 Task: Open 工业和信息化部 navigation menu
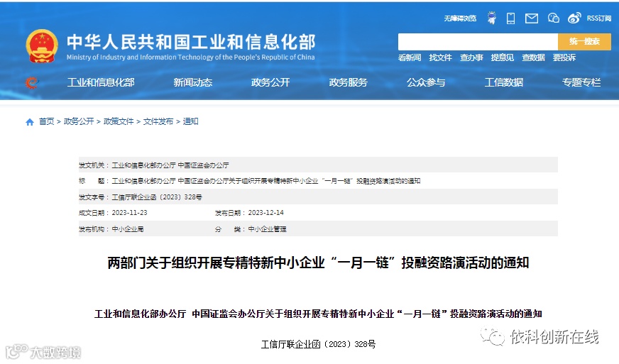101,82
